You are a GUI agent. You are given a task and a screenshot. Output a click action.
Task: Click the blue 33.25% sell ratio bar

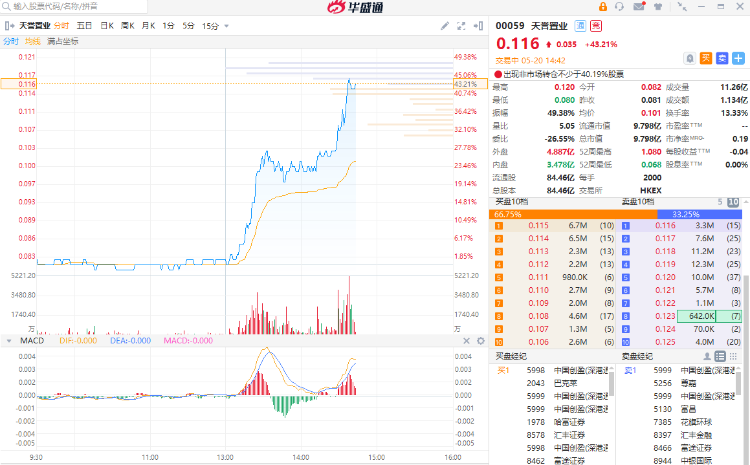coord(699,214)
